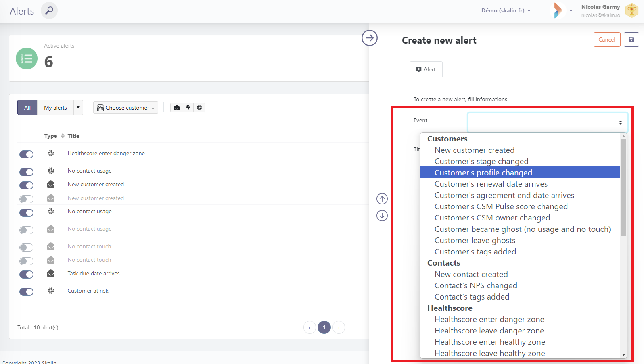This screenshot has height=364, width=644.
Task: Expand the Démo (skalin.fr) workspace dropdown
Action: click(506, 11)
